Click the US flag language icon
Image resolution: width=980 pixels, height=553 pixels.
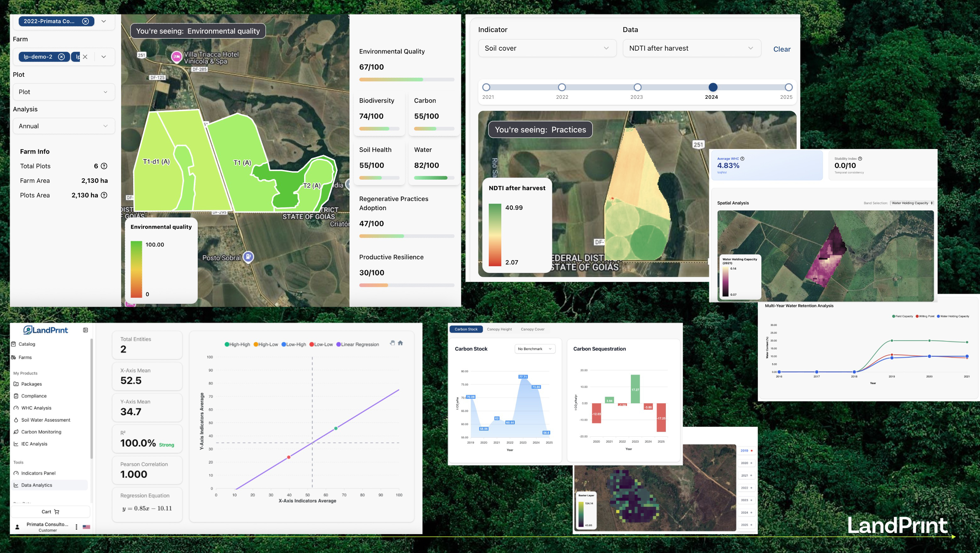point(86,527)
